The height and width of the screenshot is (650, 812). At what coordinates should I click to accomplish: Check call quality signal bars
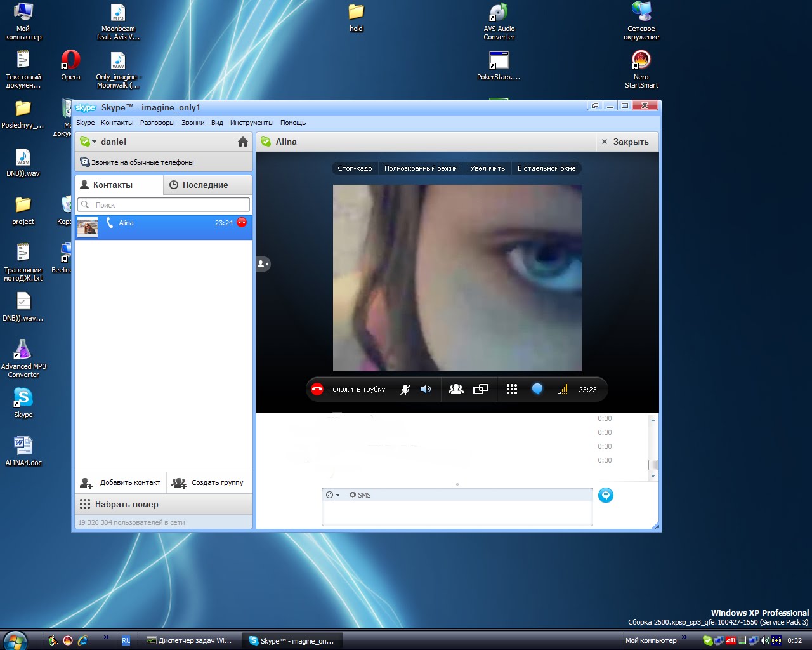click(x=563, y=390)
